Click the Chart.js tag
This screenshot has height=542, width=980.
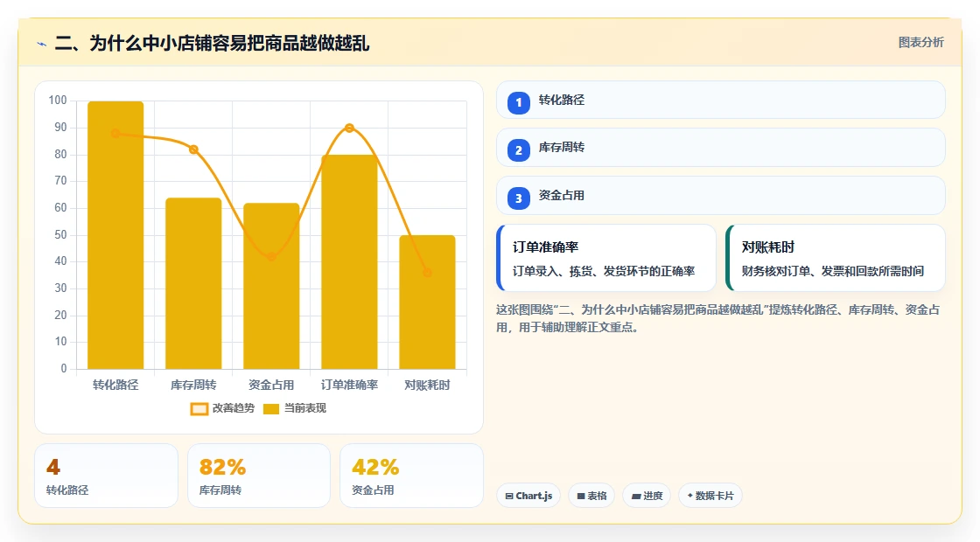528,496
